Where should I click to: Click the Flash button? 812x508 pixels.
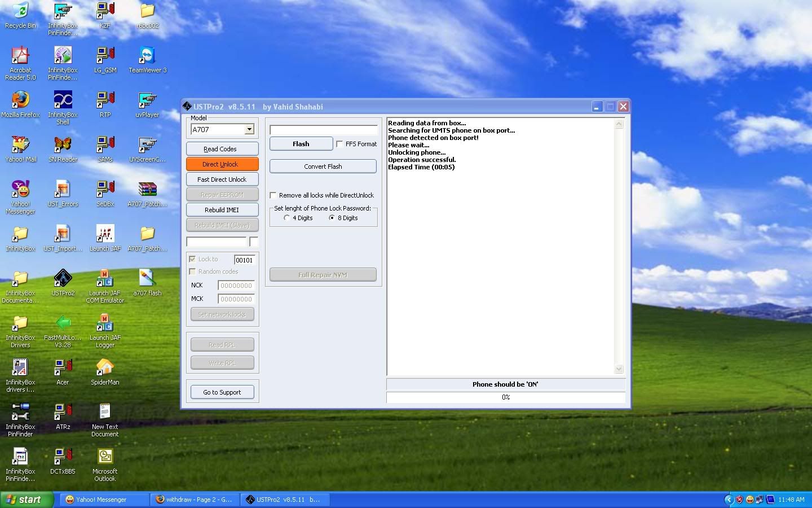point(301,144)
